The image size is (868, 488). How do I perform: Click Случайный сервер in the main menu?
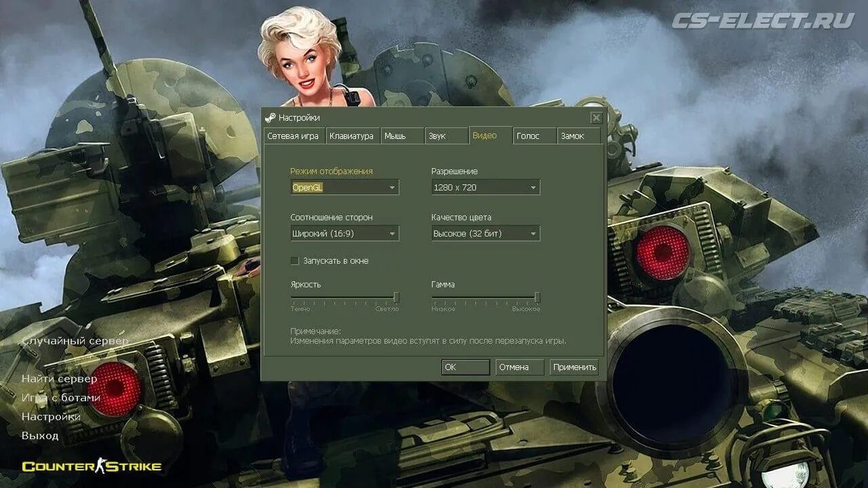(x=75, y=340)
